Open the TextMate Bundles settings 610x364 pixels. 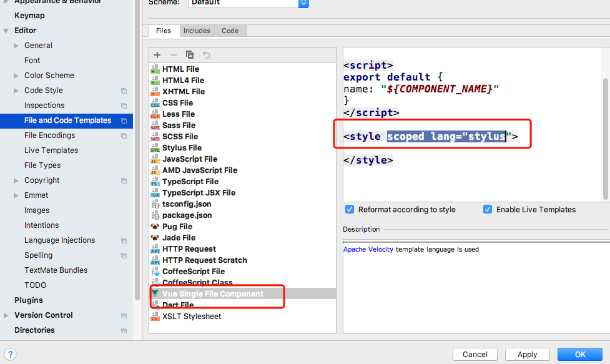point(56,270)
